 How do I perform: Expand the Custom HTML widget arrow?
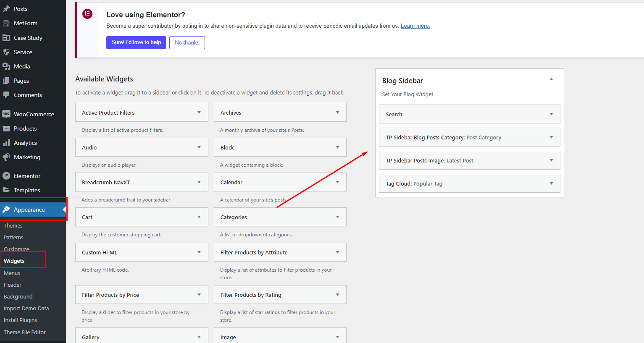tap(199, 252)
